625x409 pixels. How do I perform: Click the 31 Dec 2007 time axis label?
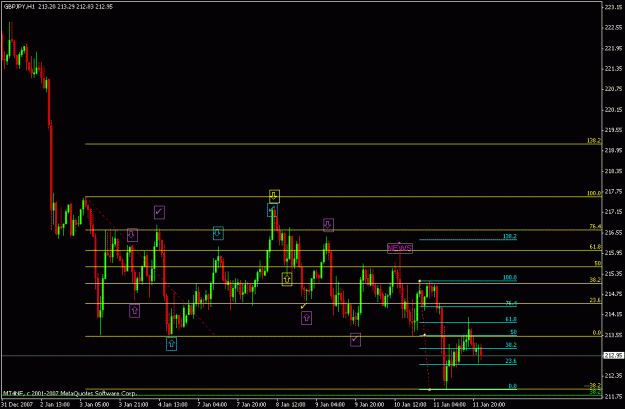(x=17, y=404)
